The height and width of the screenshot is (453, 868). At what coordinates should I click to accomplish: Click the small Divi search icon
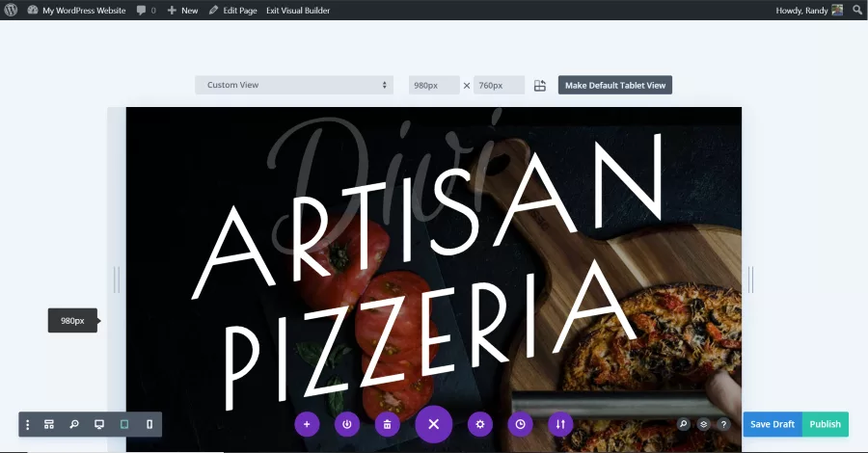click(x=684, y=424)
